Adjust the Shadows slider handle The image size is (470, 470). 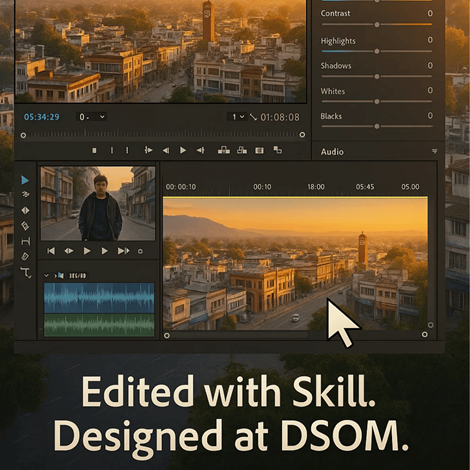(x=377, y=76)
